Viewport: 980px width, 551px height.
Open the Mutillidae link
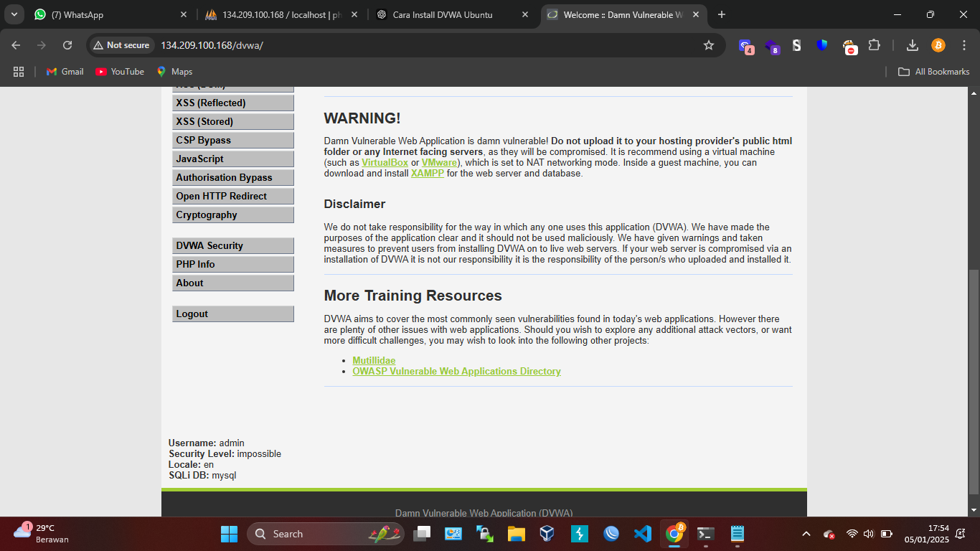coord(374,361)
